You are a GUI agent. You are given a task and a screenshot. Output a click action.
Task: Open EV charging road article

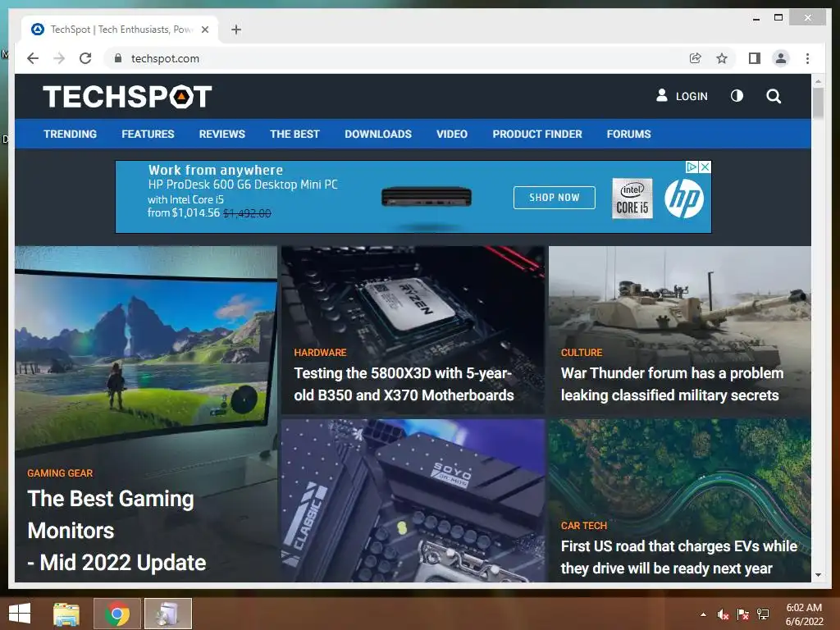(678, 557)
